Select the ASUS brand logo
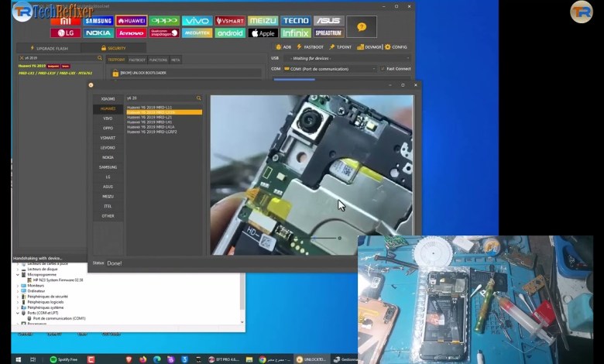Screen dimensions: 604x364 [x=328, y=21]
